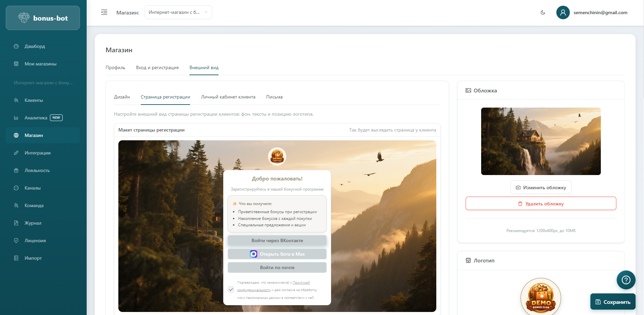Open Аналитика from the sidebar
The height and width of the screenshot is (315, 644).
[36, 118]
